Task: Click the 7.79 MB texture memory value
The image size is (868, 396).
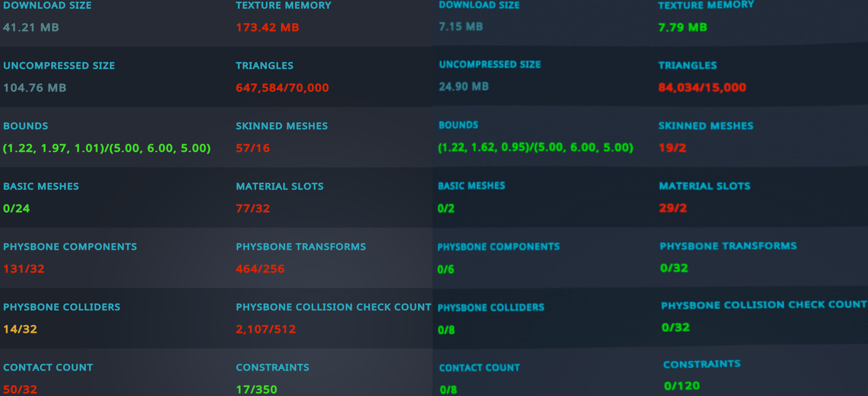Action: click(x=683, y=27)
